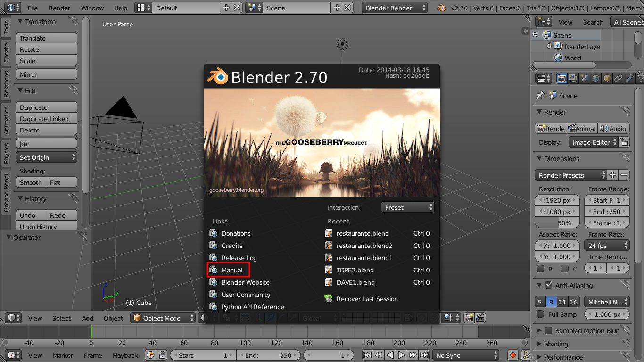This screenshot has width=644, height=362.
Task: Click the Translate button
Action: click(46, 38)
